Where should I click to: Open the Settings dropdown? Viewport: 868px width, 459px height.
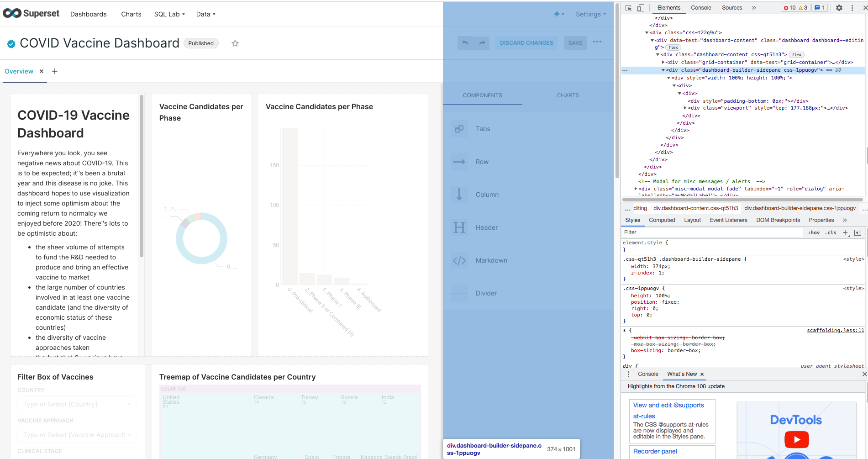(591, 14)
